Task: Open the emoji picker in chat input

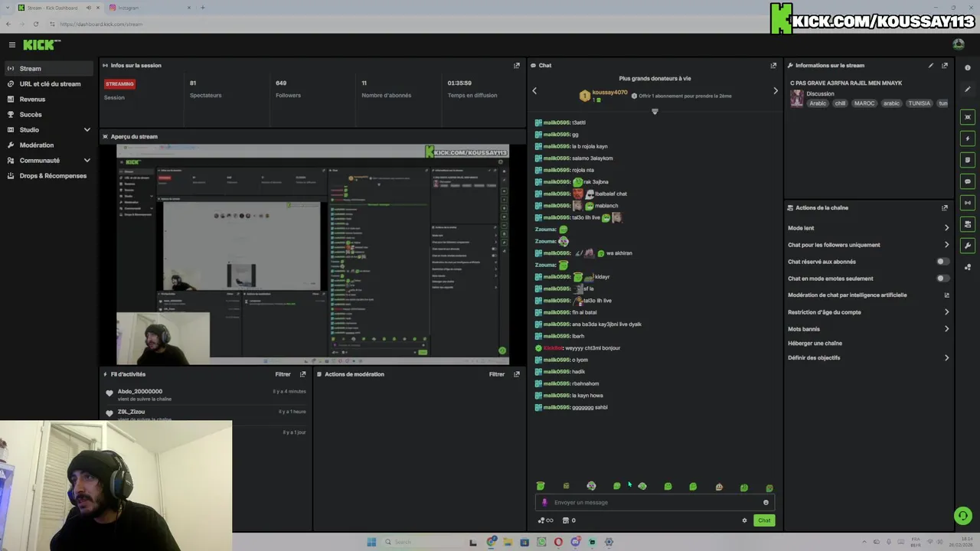Action: [x=766, y=503]
